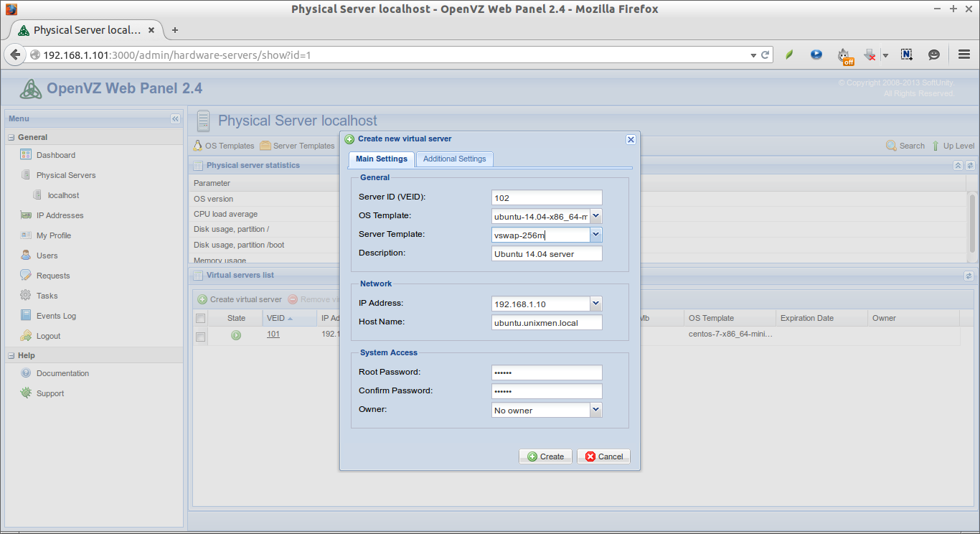Click the State column header
The width and height of the screenshot is (980, 534).
pos(236,318)
